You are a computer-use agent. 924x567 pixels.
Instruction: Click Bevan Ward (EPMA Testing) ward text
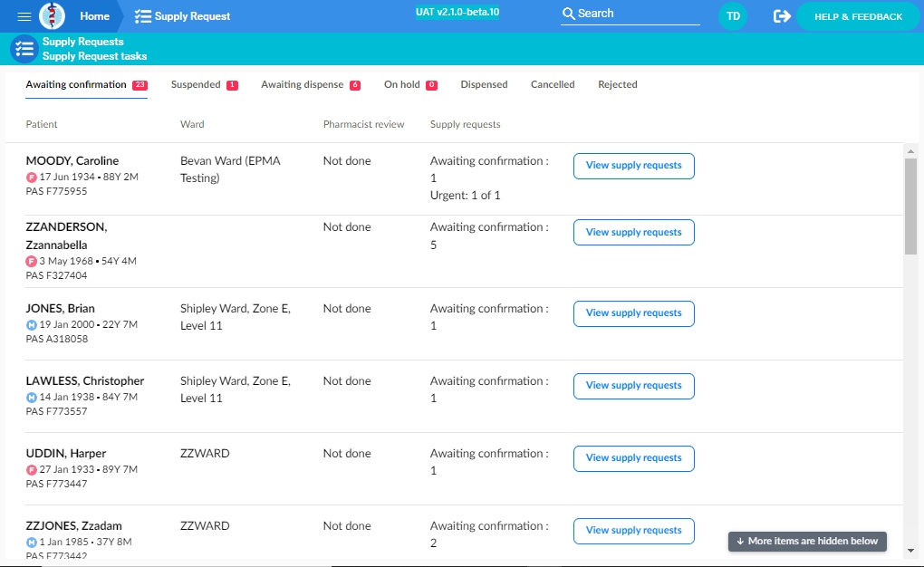point(230,169)
